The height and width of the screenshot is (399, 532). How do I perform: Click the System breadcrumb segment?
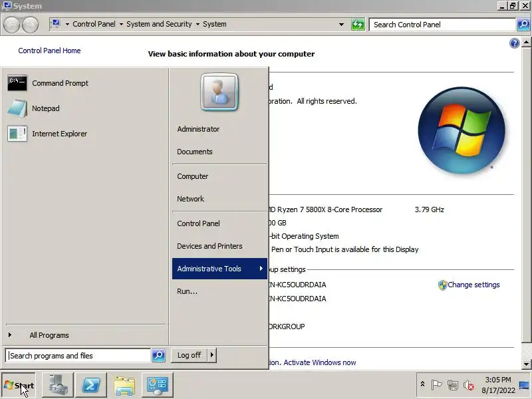pos(214,24)
